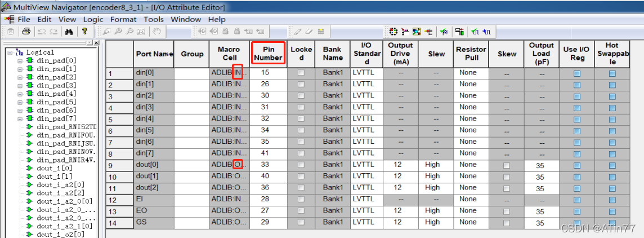Image resolution: width=644 pixels, height=238 pixels.
Task: Click the Zoom to Fit icon
Action: pos(141,31)
